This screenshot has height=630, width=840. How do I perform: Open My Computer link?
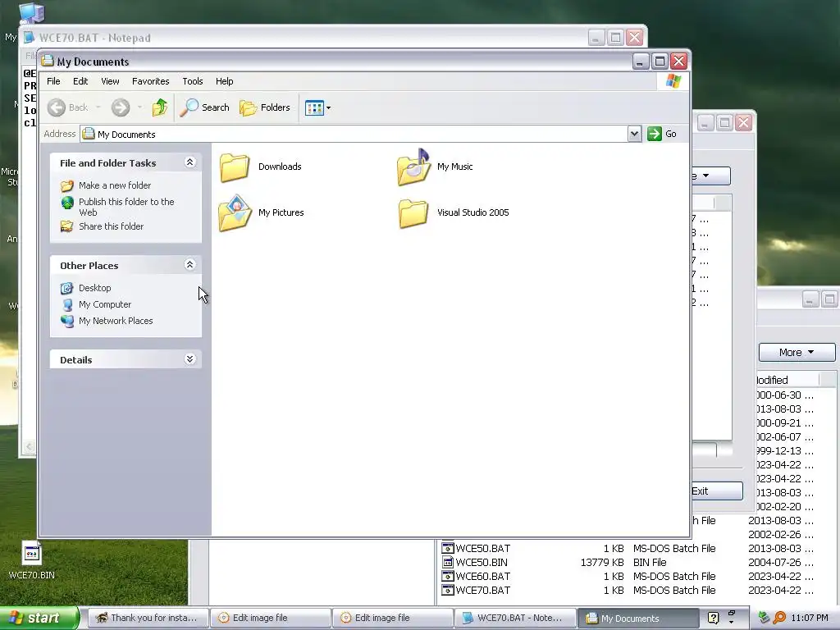coord(105,304)
